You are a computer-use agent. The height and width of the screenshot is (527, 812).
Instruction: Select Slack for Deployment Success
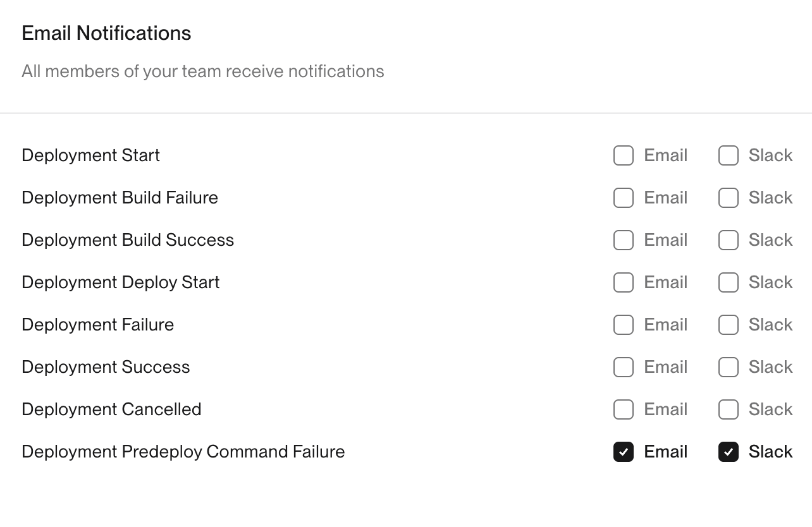coord(729,367)
